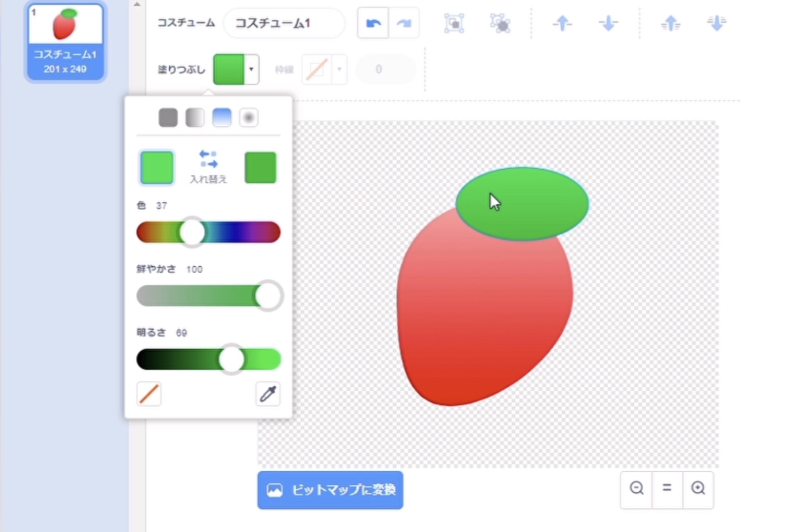The image size is (807, 532).
Task: Bring shape forward one layer
Action: 562,23
